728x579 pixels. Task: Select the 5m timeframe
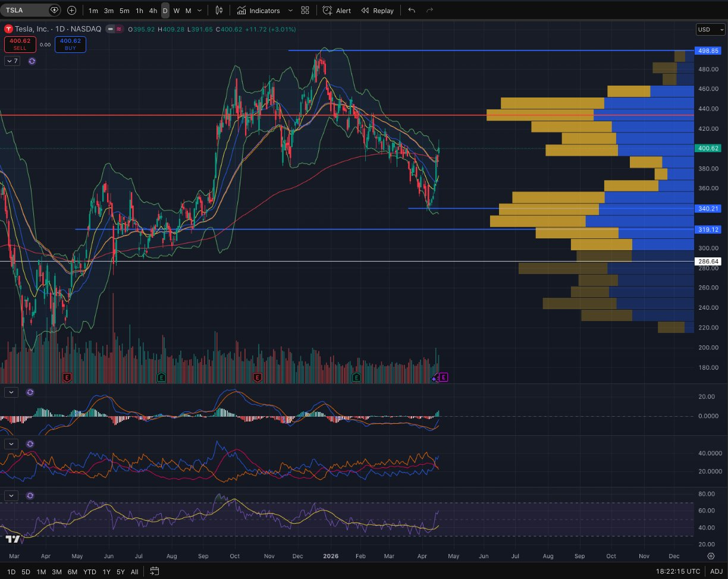pos(124,11)
